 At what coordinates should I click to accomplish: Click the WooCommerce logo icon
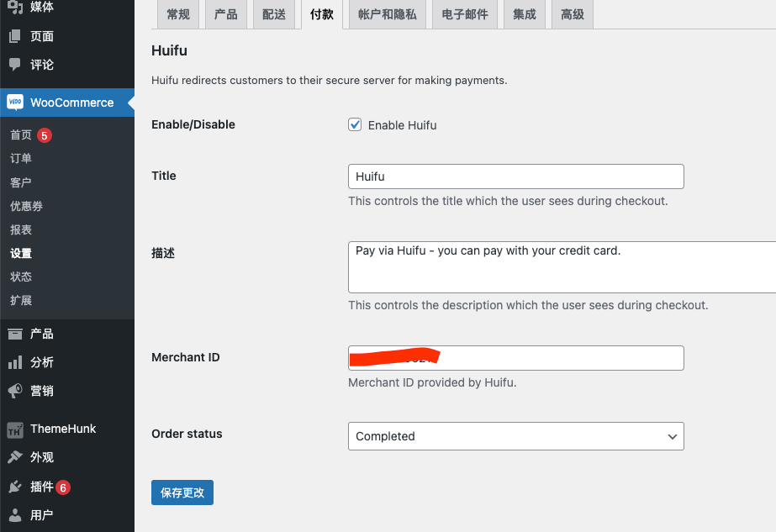[15, 103]
